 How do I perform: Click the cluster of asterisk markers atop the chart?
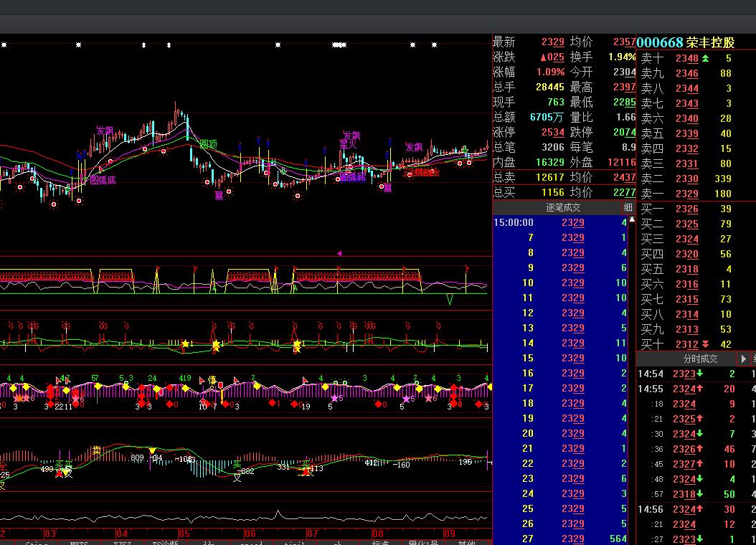pyautogui.click(x=339, y=44)
